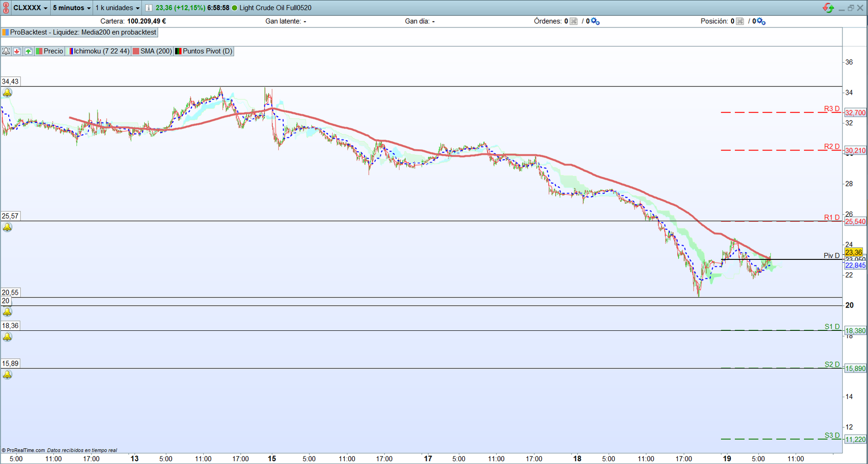Image resolution: width=868 pixels, height=464 pixels.
Task: Click the chain link icon beside CLXXXX
Action: coord(6,8)
